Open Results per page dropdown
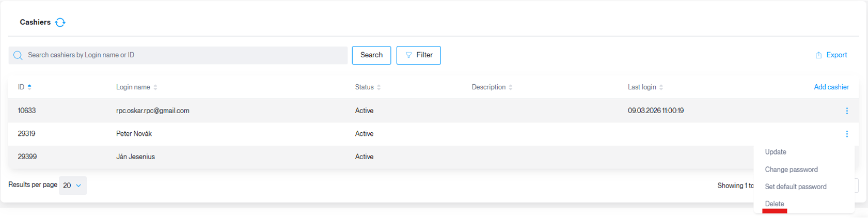 click(x=73, y=185)
